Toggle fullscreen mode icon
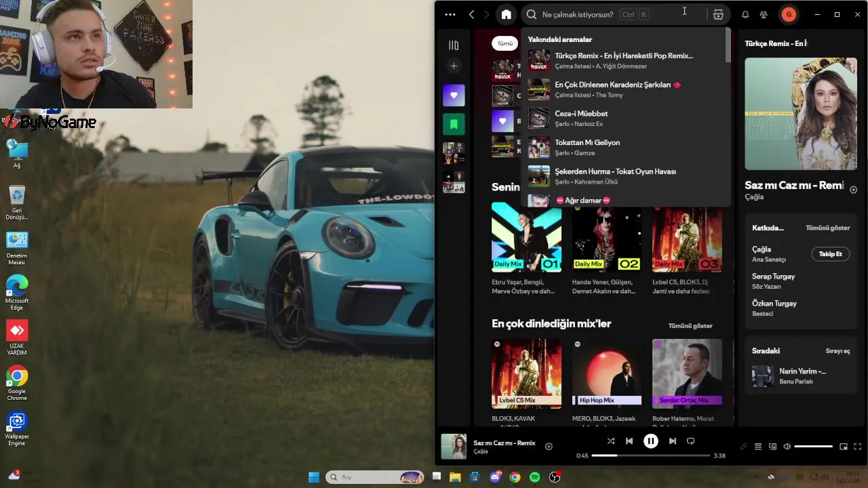Viewport: 868px width, 488px height. (857, 447)
